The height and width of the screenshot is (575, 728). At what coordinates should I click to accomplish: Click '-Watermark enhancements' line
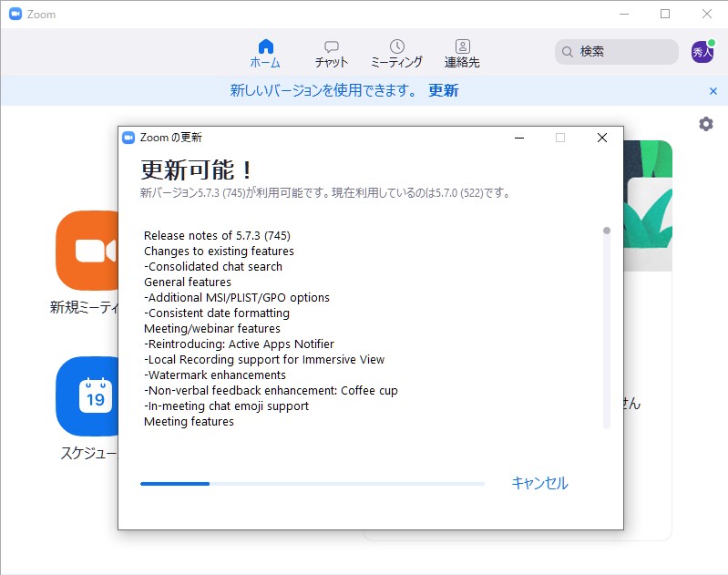[x=215, y=375]
